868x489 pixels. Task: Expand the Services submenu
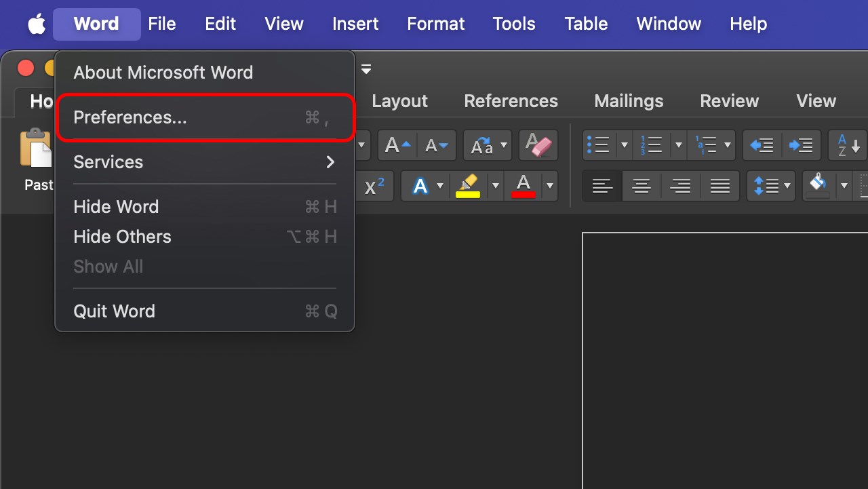(x=204, y=162)
